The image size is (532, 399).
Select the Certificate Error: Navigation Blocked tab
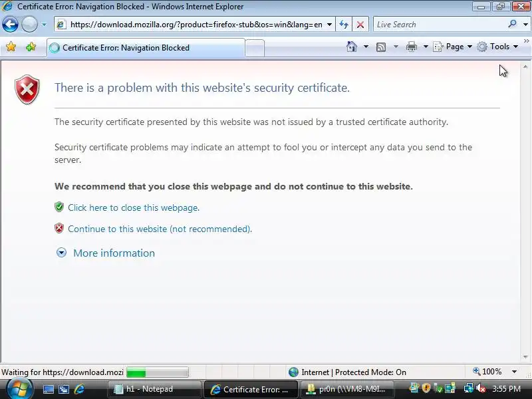coord(146,48)
